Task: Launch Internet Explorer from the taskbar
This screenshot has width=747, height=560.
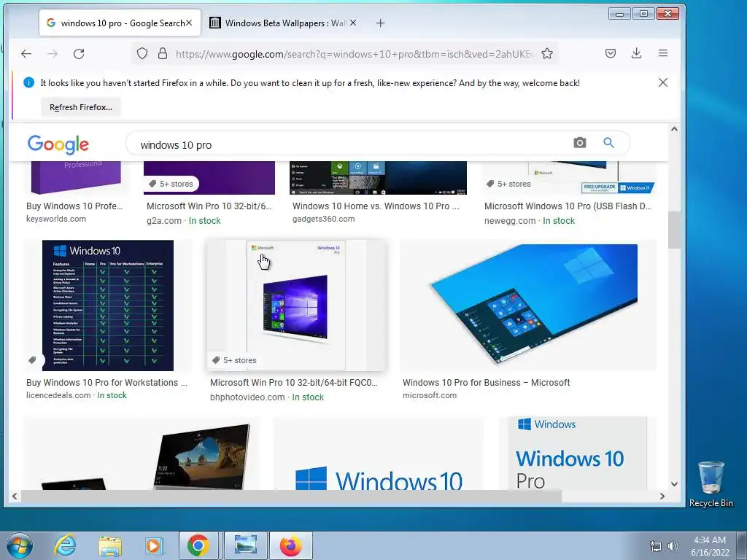Action: tap(65, 545)
